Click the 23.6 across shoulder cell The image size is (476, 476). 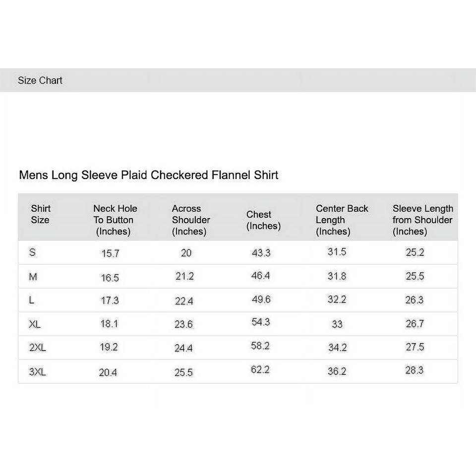[x=183, y=324]
